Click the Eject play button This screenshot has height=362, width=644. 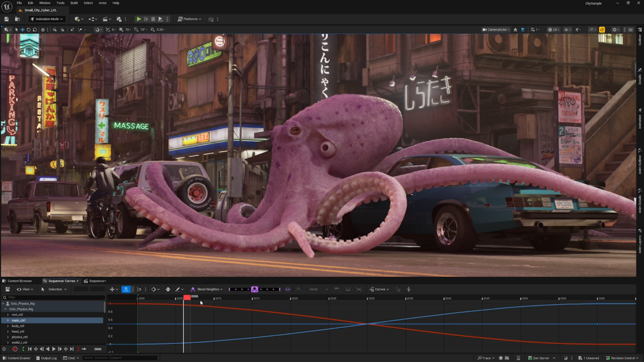pos(160,19)
